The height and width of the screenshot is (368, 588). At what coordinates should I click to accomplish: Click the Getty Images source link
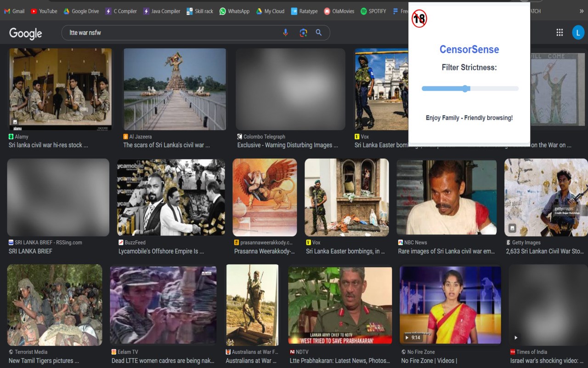pos(523,242)
